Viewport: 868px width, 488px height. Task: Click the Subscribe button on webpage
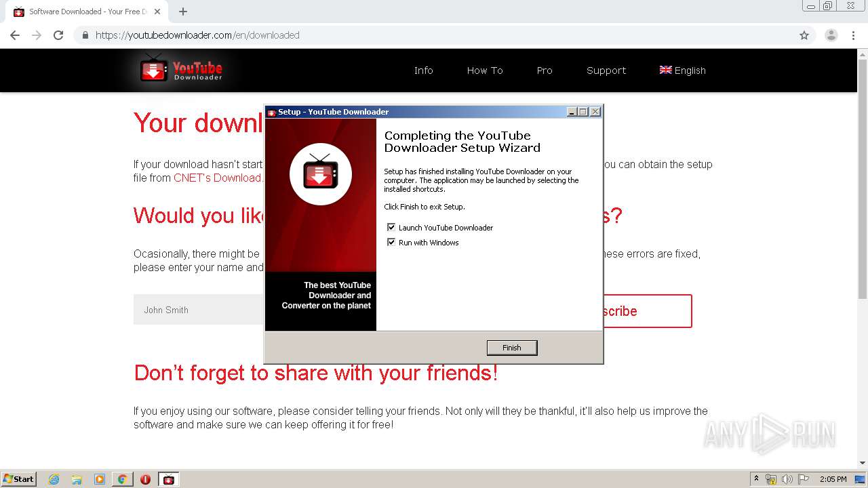647,311
